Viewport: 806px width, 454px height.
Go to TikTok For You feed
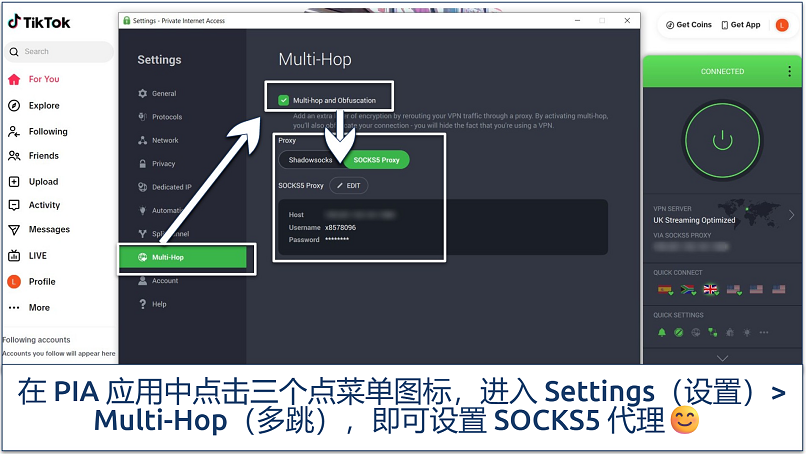34,79
